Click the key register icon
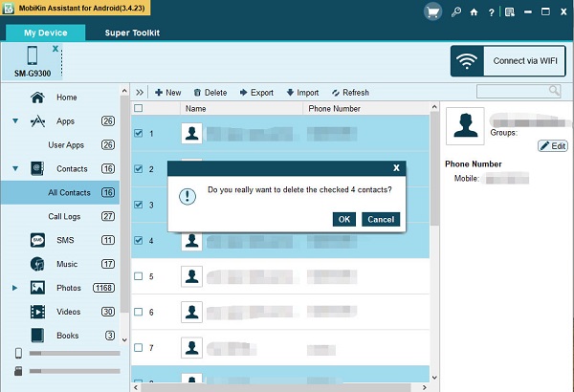 [456, 12]
